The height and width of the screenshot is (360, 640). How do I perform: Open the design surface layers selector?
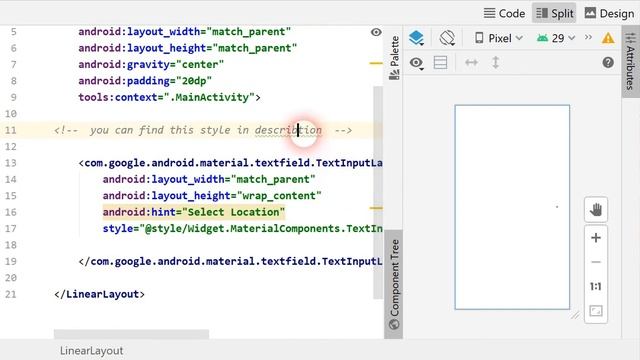(416, 38)
